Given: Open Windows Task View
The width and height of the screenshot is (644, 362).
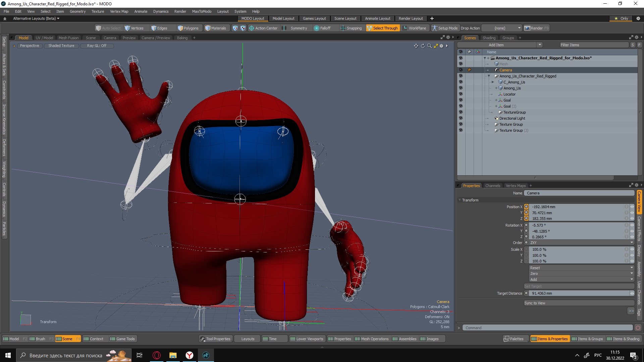Looking at the screenshot, I should (140, 355).
